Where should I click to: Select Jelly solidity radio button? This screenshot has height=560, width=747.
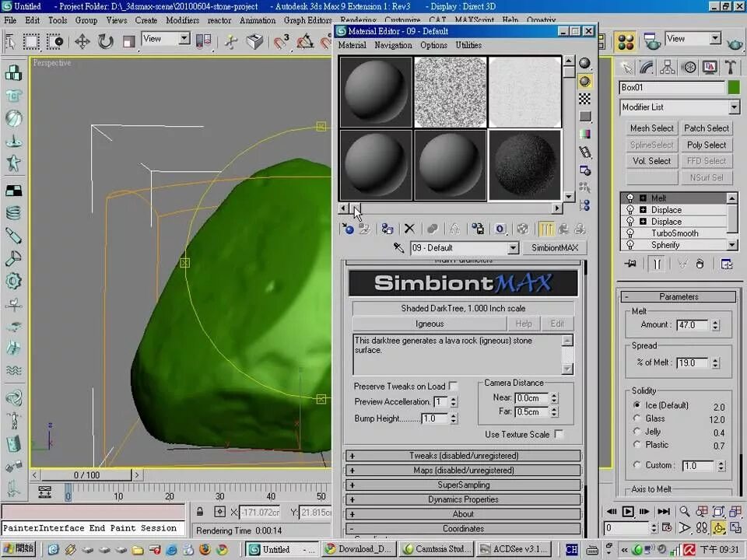coord(637,431)
